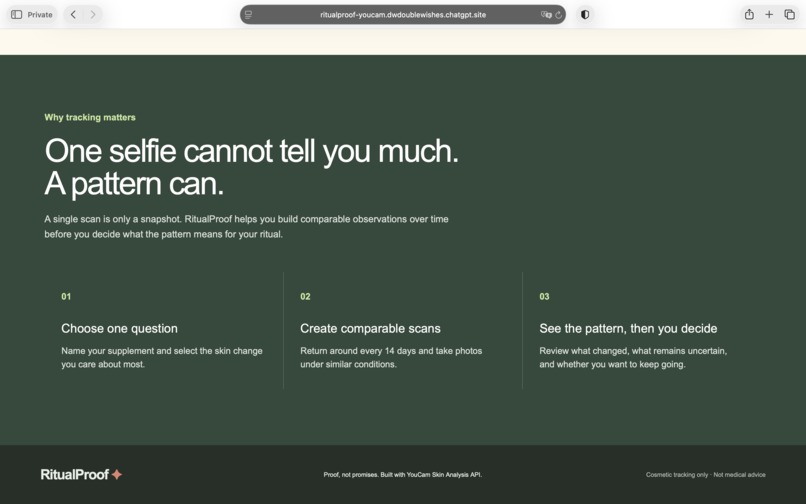Go back with the left chevron
This screenshot has height=504, width=806.
click(x=73, y=14)
